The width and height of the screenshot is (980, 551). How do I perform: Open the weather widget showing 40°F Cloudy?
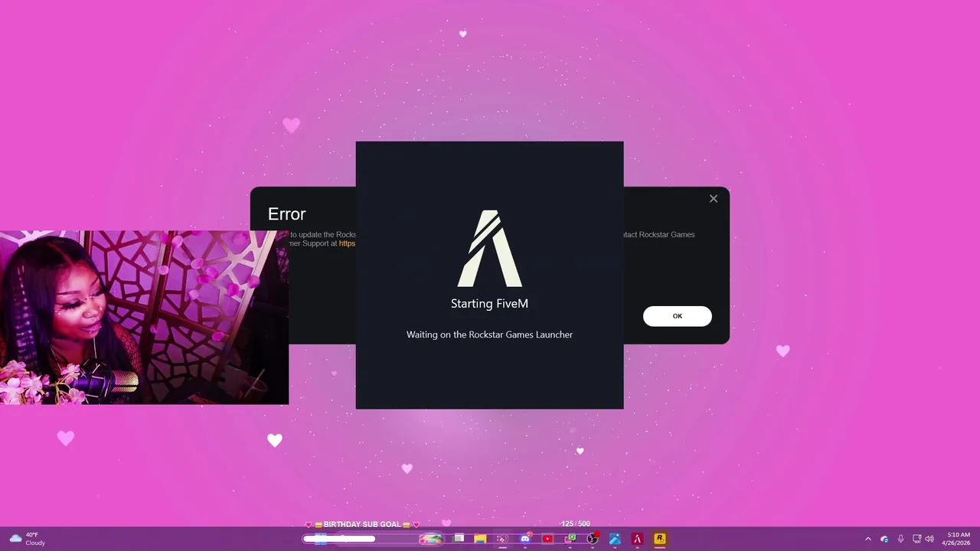28,539
